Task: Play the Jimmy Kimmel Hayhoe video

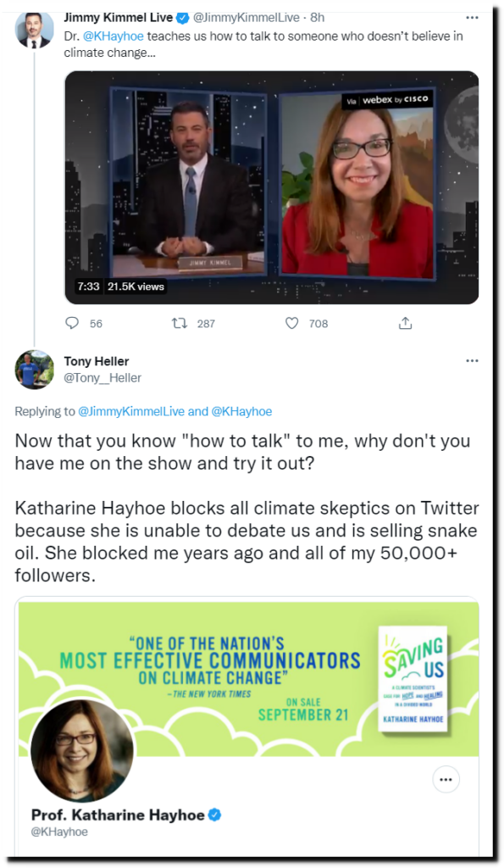Action: point(272,187)
